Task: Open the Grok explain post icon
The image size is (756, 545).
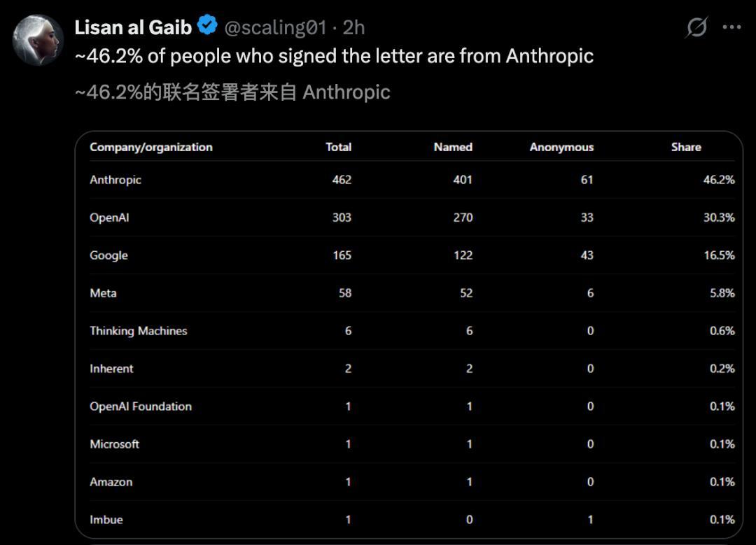Action: pos(696,27)
